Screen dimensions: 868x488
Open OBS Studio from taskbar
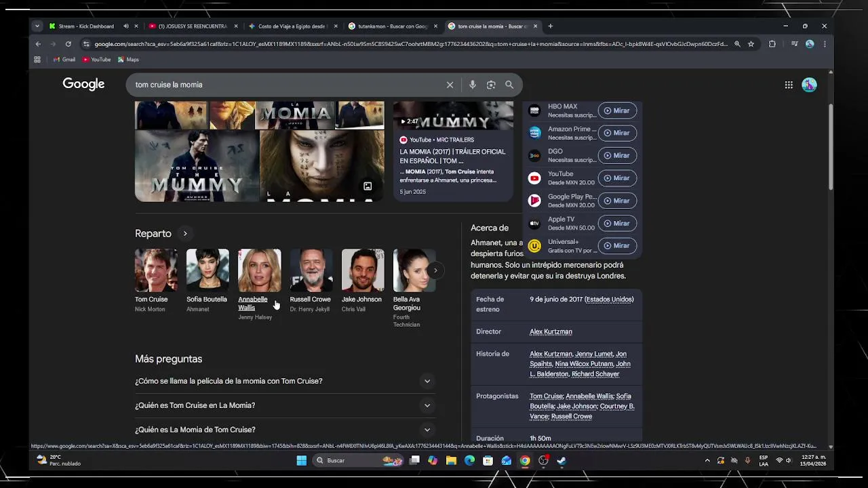pos(543,461)
